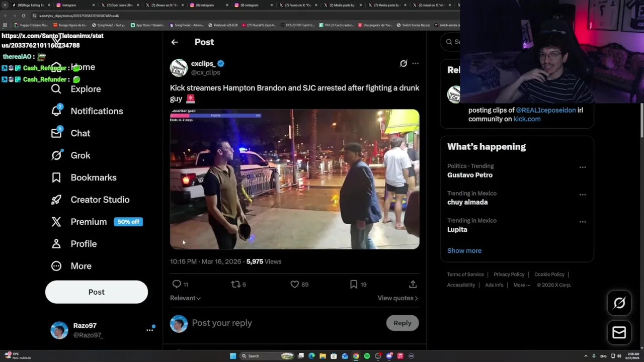The width and height of the screenshot is (644, 362).
Task: Open options dots for Gustavo Petro trend
Action: coord(583,167)
